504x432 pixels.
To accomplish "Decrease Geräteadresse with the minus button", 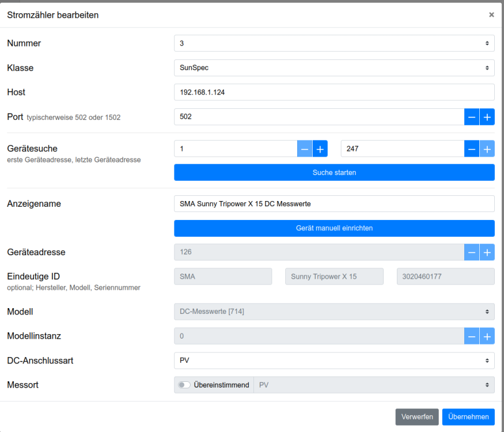I will (x=472, y=252).
